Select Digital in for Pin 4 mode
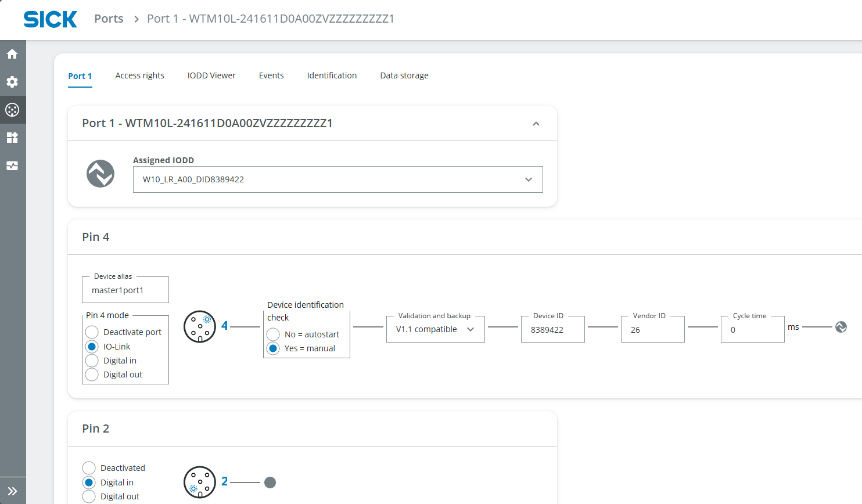The image size is (862, 504). click(x=92, y=361)
